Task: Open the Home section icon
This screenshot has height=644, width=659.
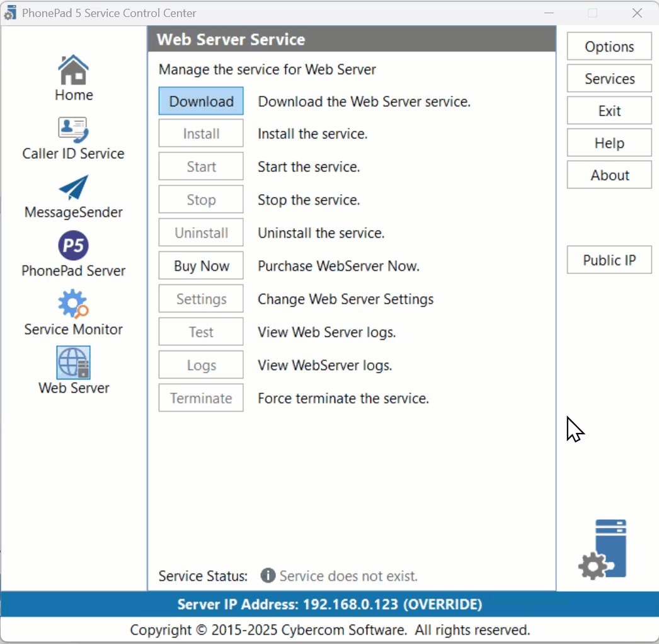Action: pyautogui.click(x=73, y=70)
